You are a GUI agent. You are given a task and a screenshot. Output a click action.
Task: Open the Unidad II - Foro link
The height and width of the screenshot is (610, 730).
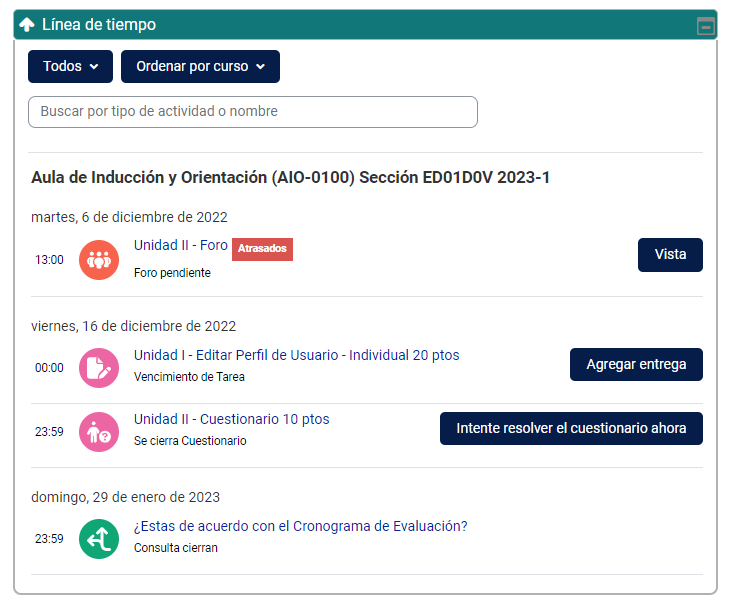click(181, 245)
